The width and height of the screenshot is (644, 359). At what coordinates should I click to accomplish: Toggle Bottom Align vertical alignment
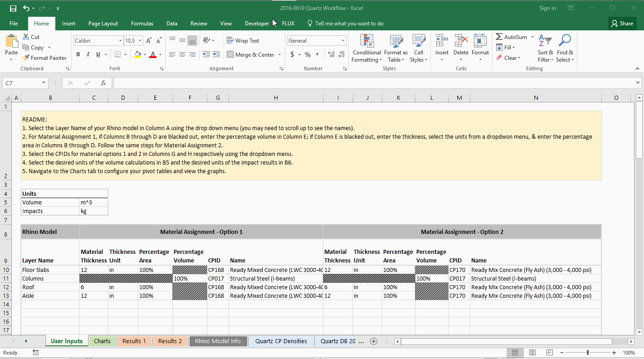pos(192,41)
